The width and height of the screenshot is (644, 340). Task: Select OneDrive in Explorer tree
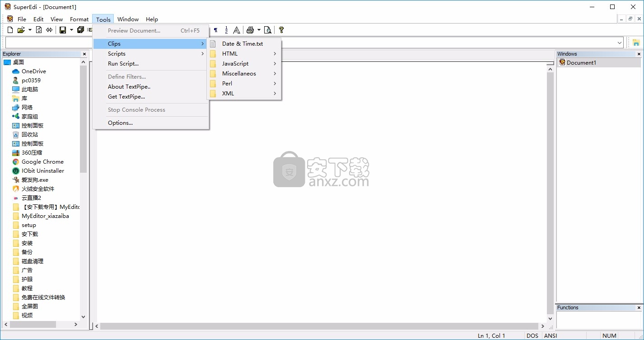[x=34, y=71]
